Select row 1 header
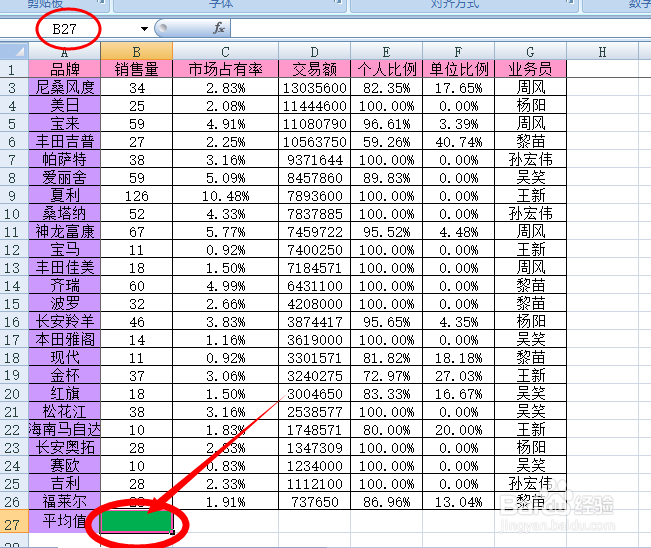The image size is (651, 548). [x=14, y=69]
